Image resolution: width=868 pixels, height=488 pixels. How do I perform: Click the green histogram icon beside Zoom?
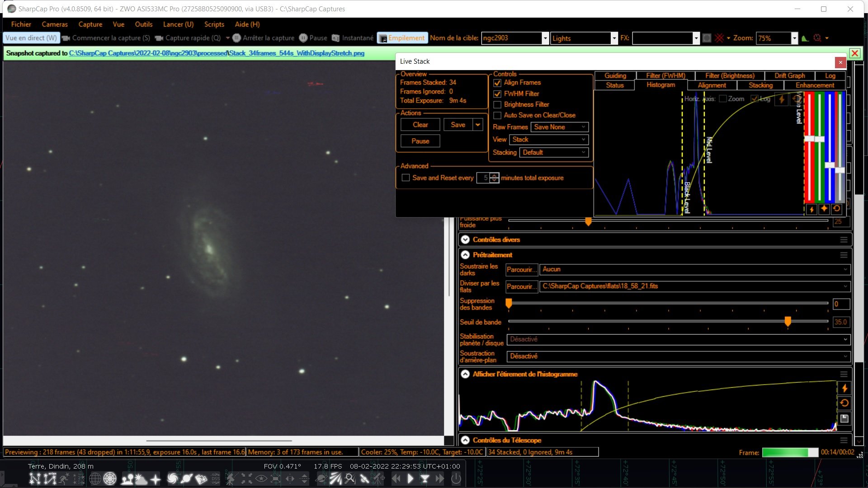[805, 38]
